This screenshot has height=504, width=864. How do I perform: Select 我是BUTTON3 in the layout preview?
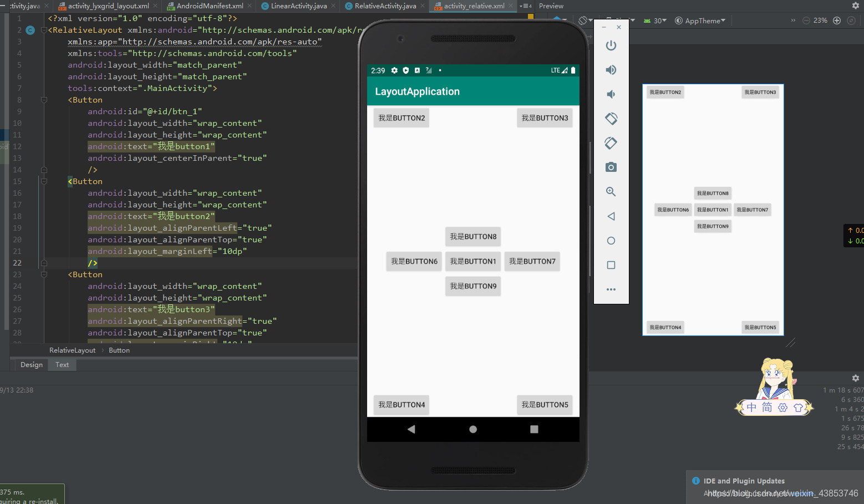(x=760, y=92)
